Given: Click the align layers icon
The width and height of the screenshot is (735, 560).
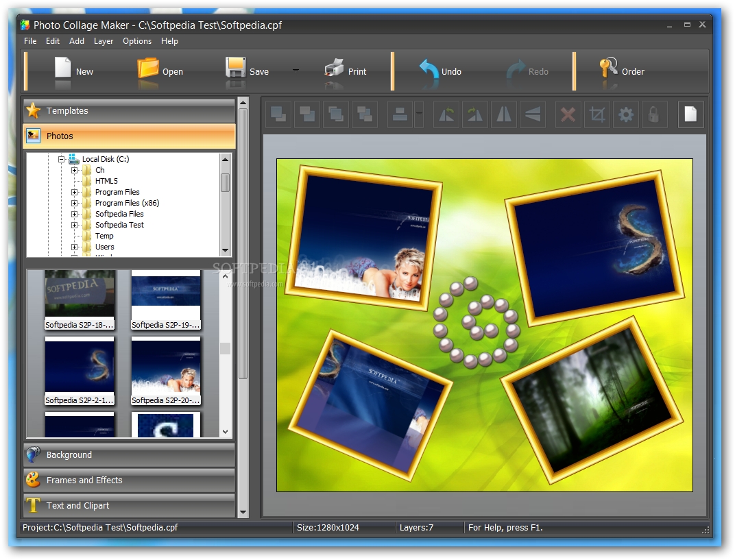Looking at the screenshot, I should click(400, 114).
